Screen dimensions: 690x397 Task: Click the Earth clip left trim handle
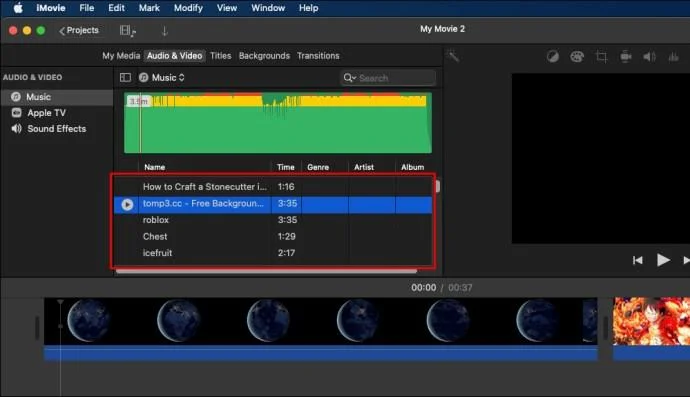tap(37, 327)
